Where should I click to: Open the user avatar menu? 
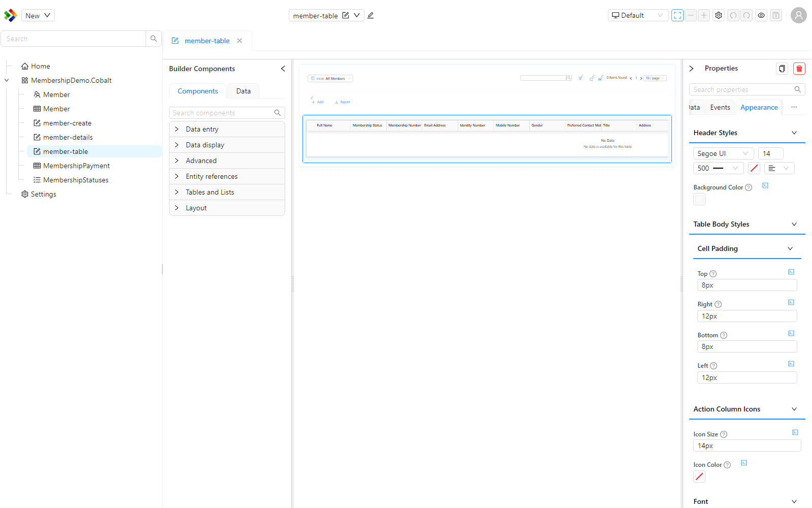pyautogui.click(x=799, y=15)
